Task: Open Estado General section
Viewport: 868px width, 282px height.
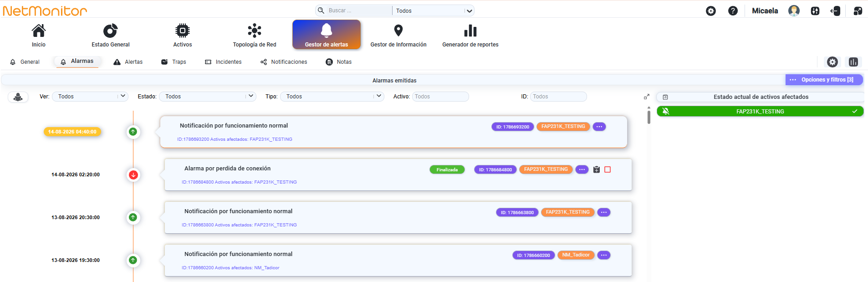Action: tap(111, 36)
